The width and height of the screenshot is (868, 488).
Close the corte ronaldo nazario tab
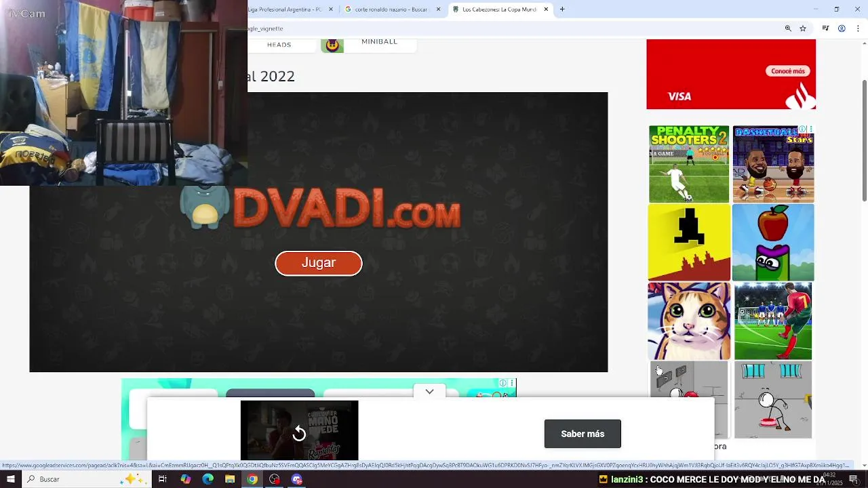(x=438, y=9)
